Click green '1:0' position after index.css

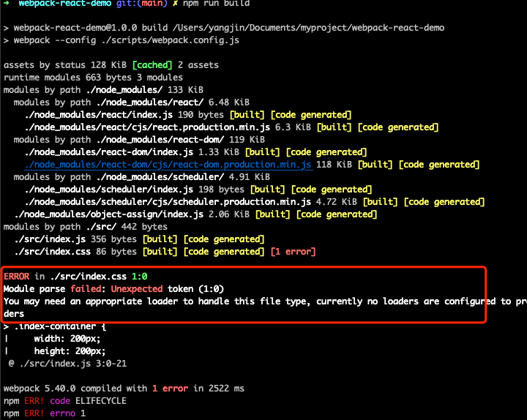[x=140, y=277]
